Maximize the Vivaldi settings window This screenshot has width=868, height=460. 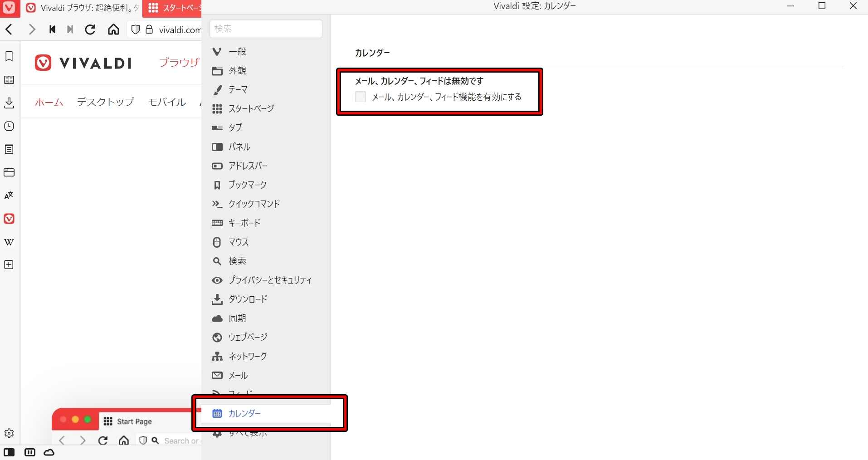click(x=822, y=6)
